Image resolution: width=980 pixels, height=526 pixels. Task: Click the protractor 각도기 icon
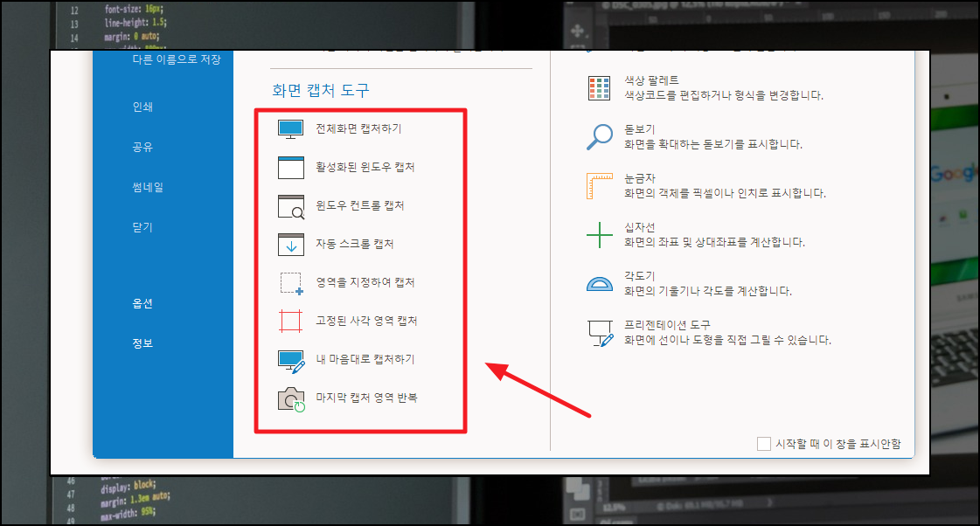pyautogui.click(x=600, y=284)
